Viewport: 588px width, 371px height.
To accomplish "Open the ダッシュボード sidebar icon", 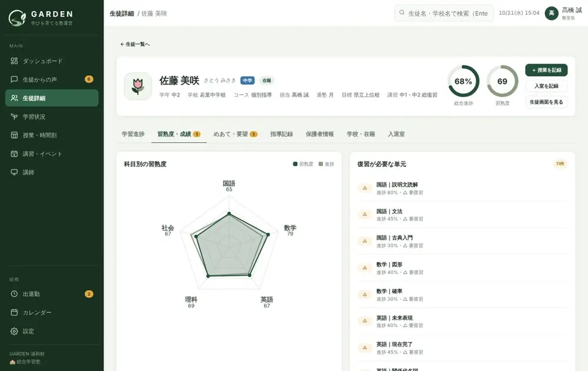I will click(14, 61).
